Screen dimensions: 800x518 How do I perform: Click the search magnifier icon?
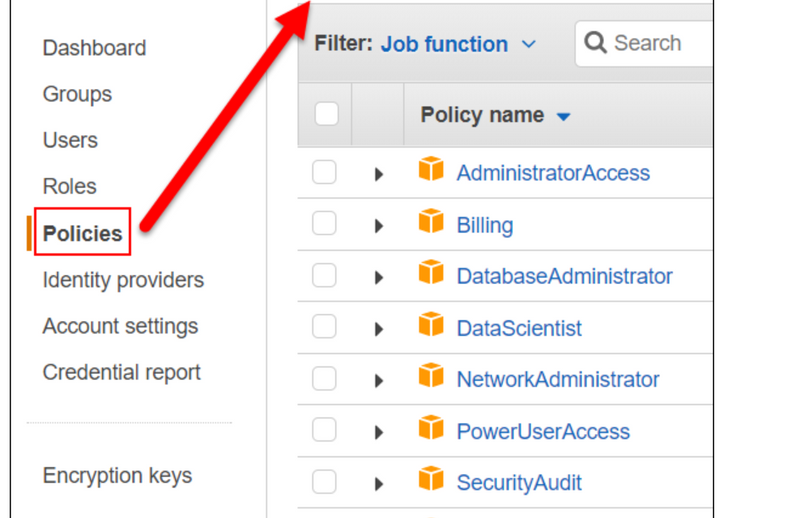point(596,44)
